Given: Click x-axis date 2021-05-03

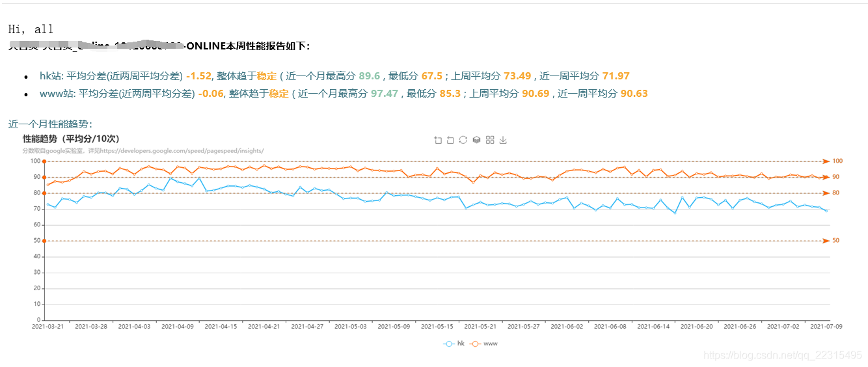Looking at the screenshot, I should 350,327.
